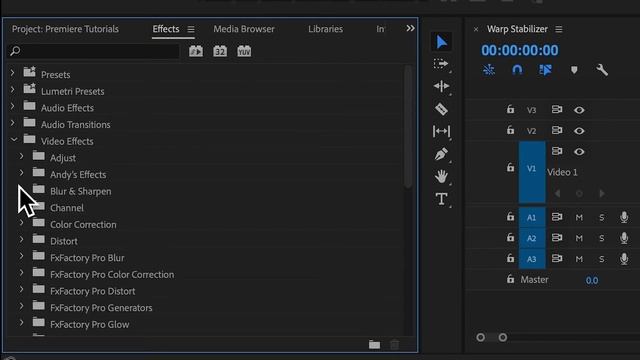Image resolution: width=640 pixels, height=360 pixels.
Task: Select the Hand tool
Action: [x=441, y=176]
